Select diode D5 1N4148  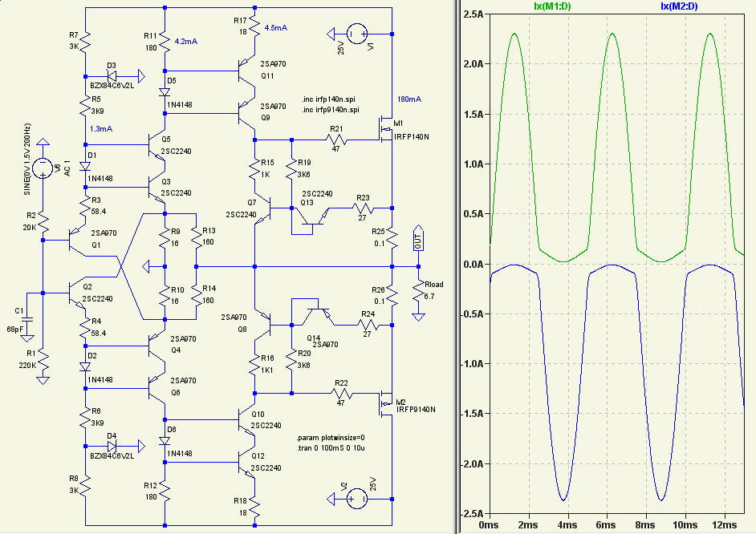pos(165,92)
